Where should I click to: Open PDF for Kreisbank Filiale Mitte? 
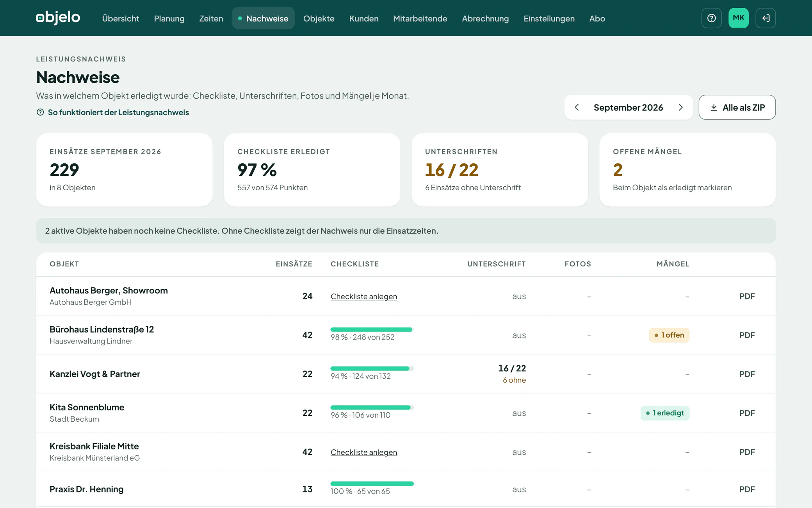pyautogui.click(x=747, y=452)
